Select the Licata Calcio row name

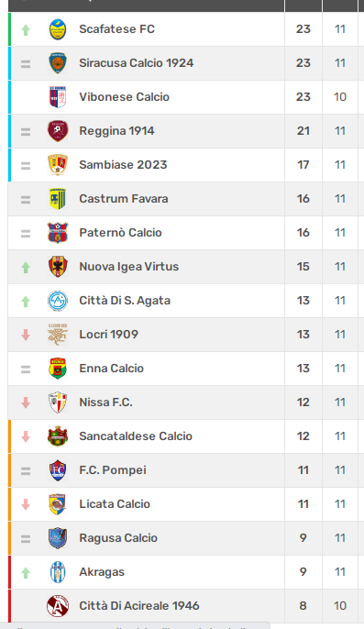[115, 504]
